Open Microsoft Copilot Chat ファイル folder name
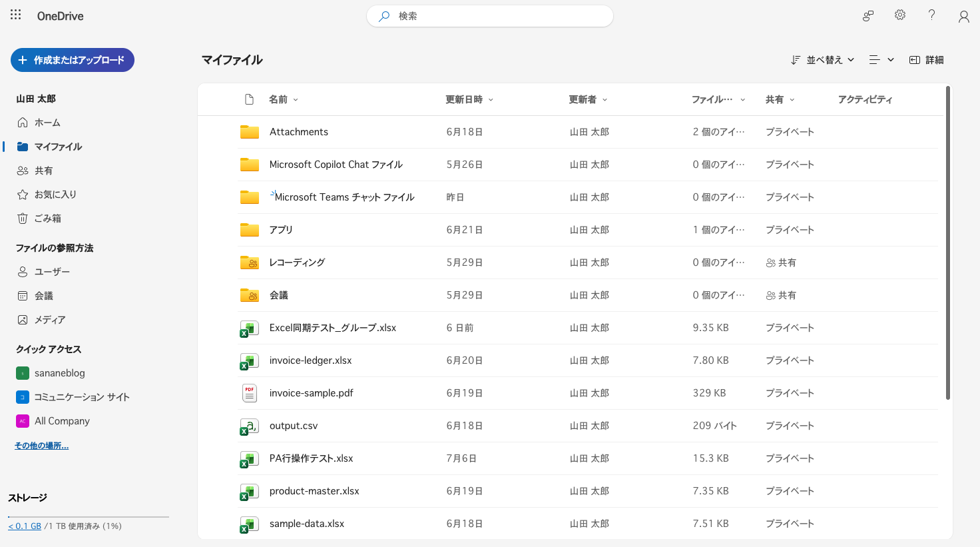Screen dimensions: 980x547 (x=336, y=165)
